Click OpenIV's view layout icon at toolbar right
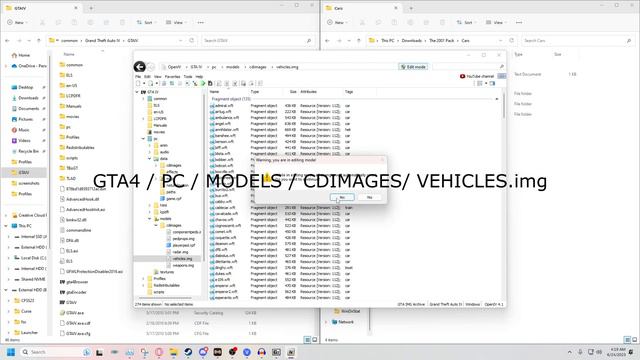Screen dimensions: 640x360 click(480, 83)
